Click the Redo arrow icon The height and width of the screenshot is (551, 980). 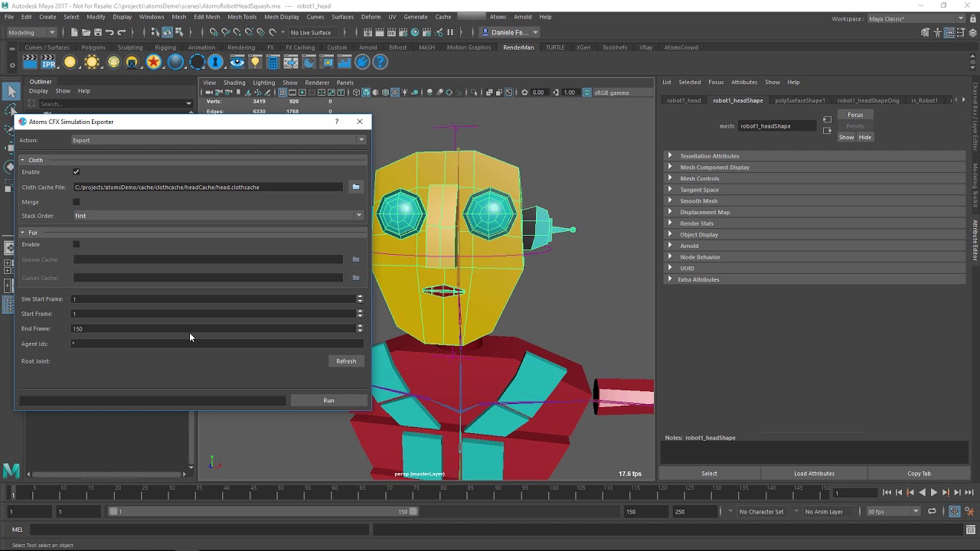pos(121,32)
